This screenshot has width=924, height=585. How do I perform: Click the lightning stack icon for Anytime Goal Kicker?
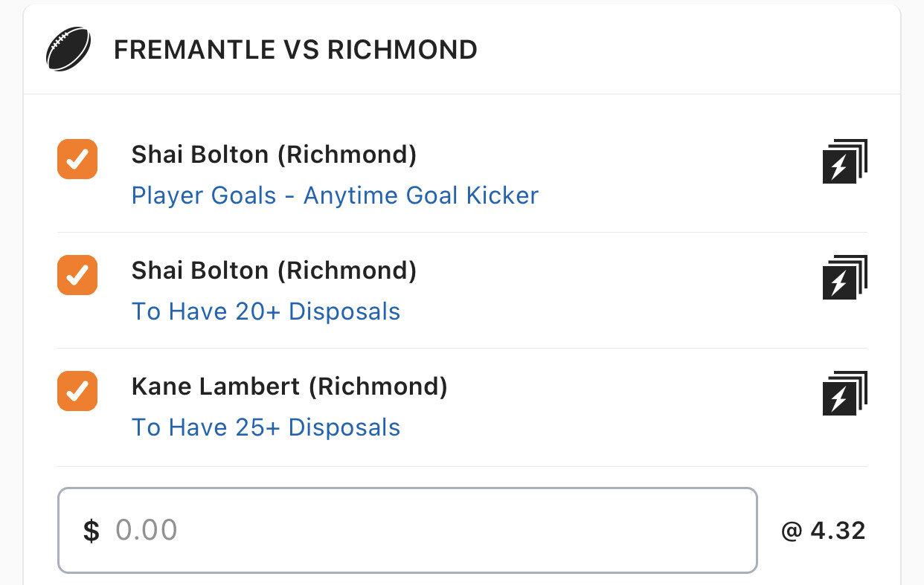pos(844,161)
